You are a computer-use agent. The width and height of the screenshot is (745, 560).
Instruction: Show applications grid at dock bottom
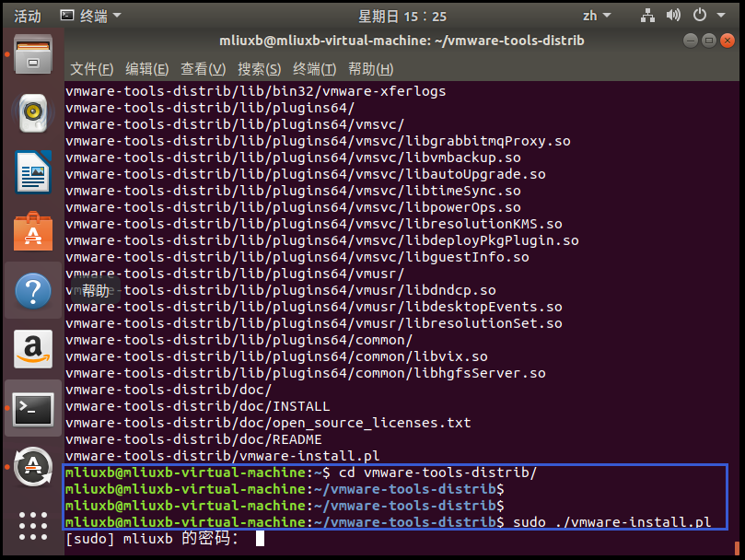coord(33,526)
